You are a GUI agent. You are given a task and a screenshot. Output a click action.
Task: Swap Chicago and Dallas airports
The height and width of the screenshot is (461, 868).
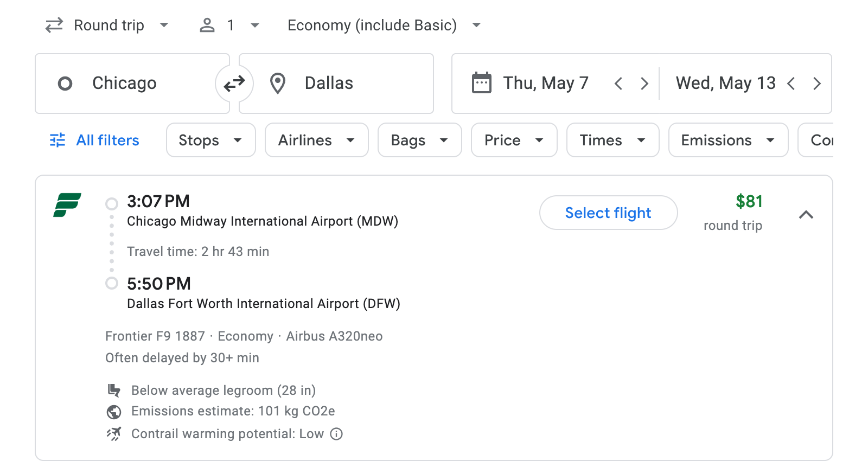click(x=234, y=84)
